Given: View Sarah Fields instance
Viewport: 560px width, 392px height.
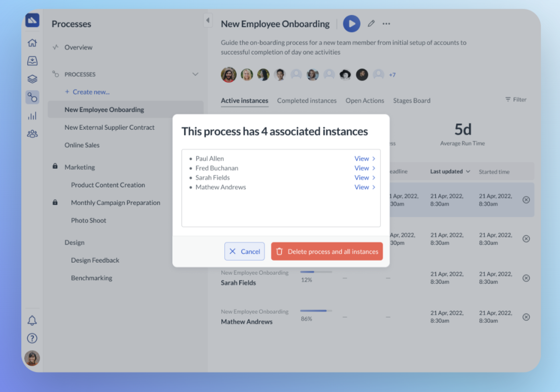Looking at the screenshot, I should (364, 177).
